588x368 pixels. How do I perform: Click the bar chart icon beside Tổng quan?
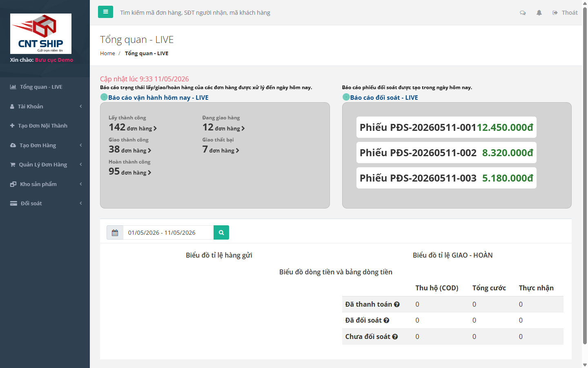point(13,87)
